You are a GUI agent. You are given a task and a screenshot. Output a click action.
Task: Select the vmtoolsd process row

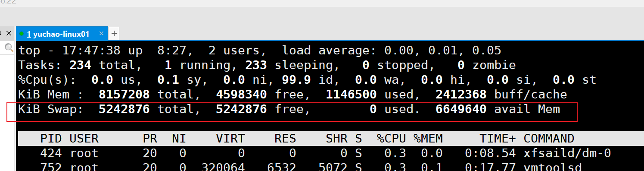[x=330, y=167]
